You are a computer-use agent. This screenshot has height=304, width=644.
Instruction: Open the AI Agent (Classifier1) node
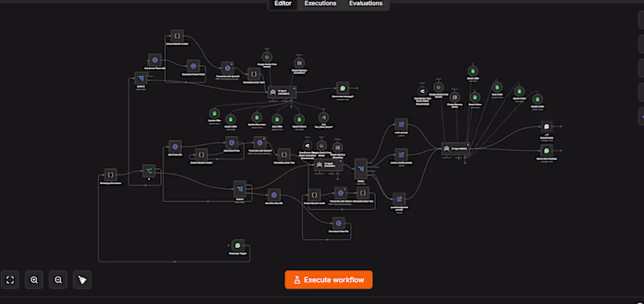tap(283, 92)
